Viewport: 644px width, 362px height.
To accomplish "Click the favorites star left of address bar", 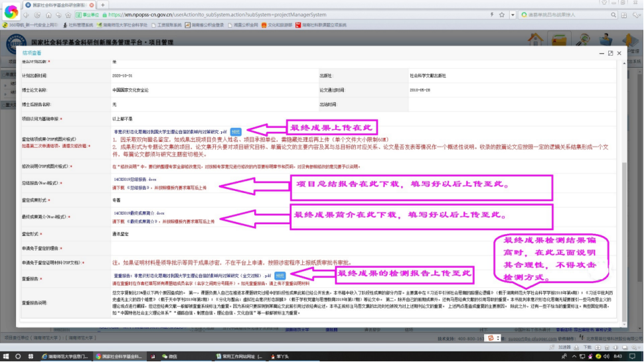I will [68, 15].
